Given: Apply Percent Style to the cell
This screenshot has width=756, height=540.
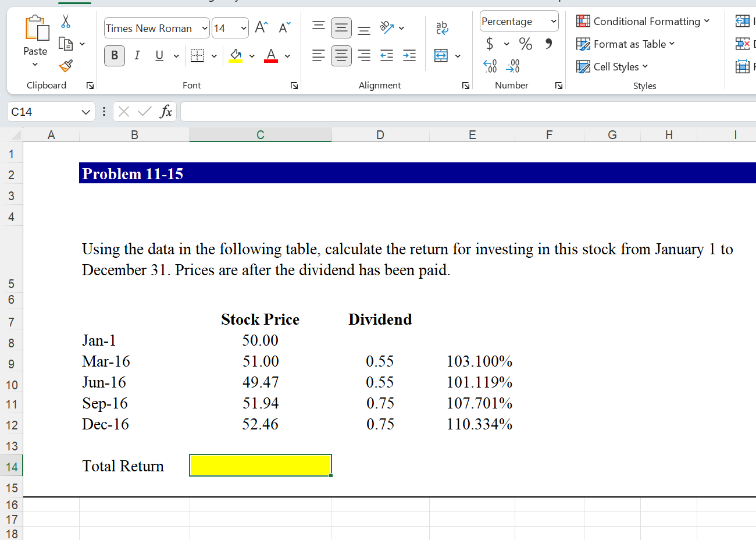Looking at the screenshot, I should [x=525, y=44].
